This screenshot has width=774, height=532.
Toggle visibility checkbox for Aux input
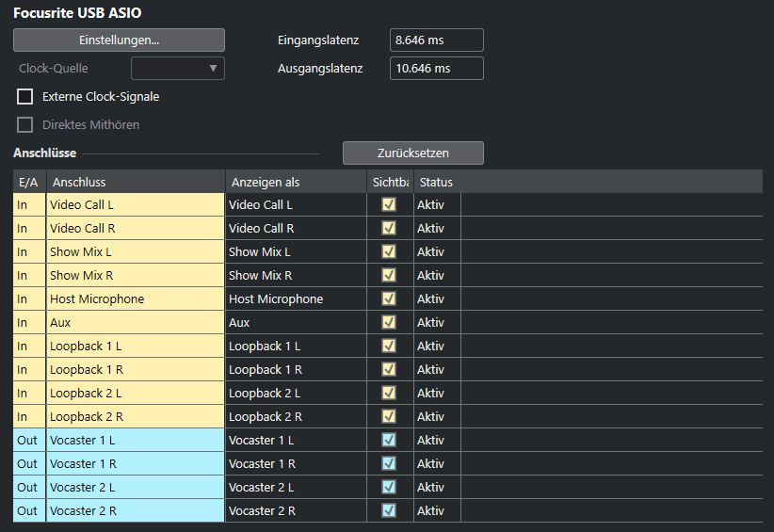coord(389,322)
